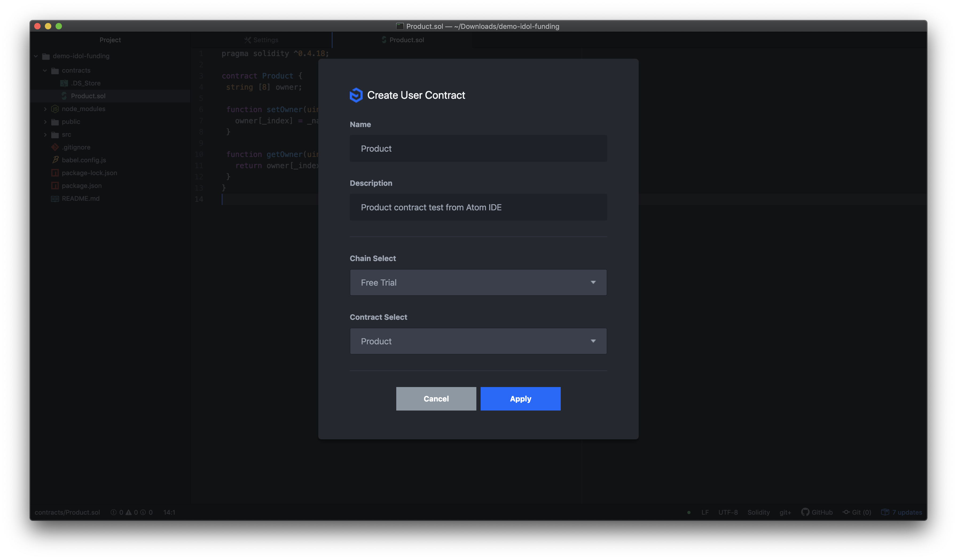Viewport: 957px width, 560px height.
Task: Open the .DS_Store file
Action: click(x=85, y=83)
